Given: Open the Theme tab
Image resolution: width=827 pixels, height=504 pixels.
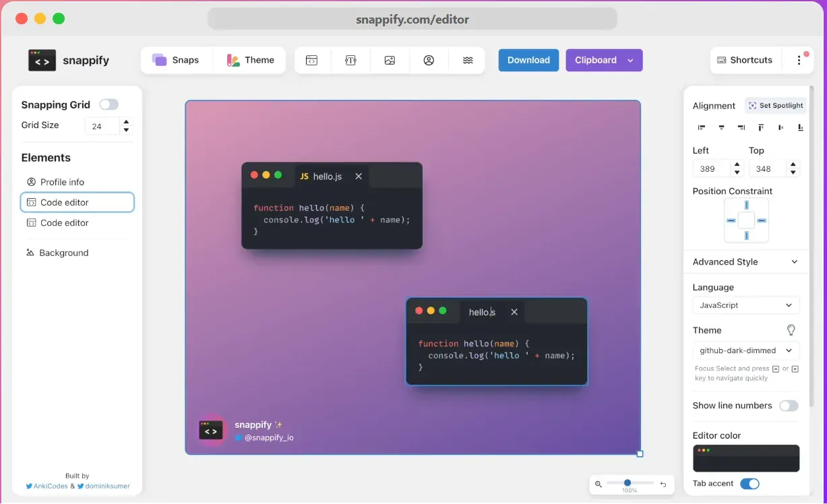Looking at the screenshot, I should [x=250, y=60].
